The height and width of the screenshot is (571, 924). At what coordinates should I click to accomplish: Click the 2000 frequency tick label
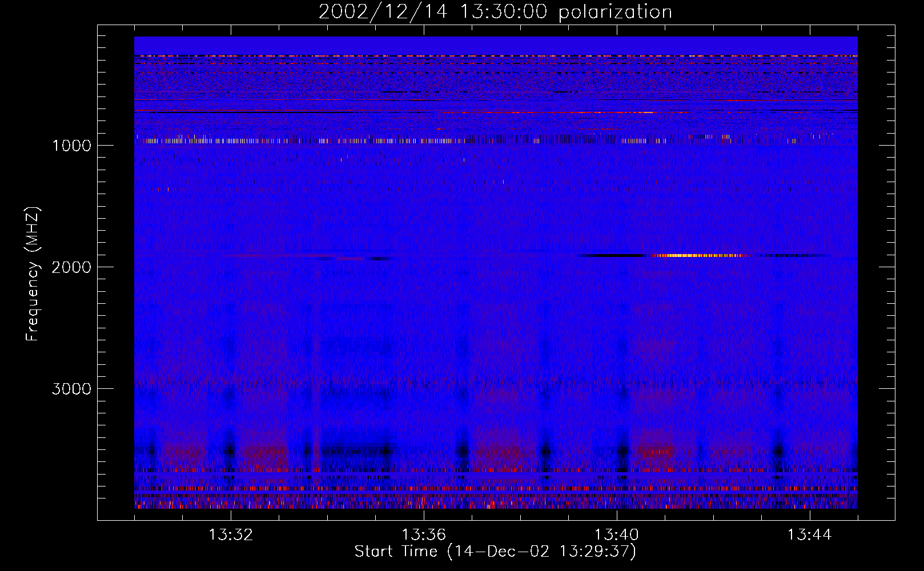(x=72, y=267)
